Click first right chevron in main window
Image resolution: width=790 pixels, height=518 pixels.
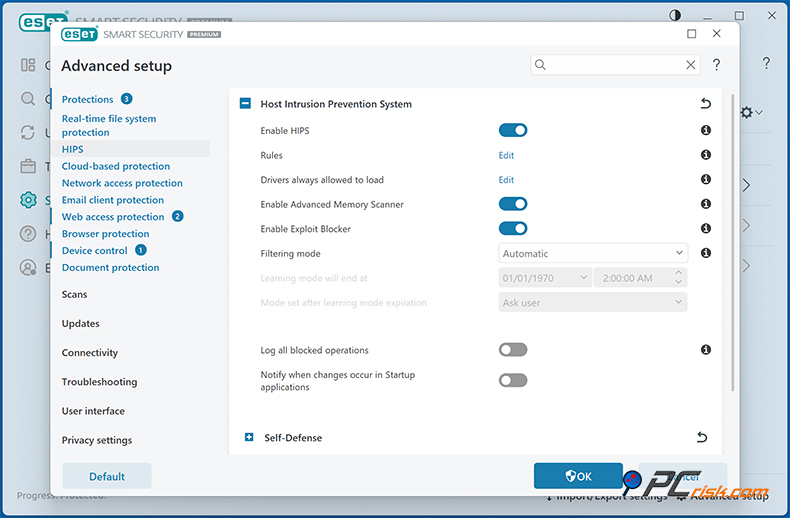pos(747,185)
